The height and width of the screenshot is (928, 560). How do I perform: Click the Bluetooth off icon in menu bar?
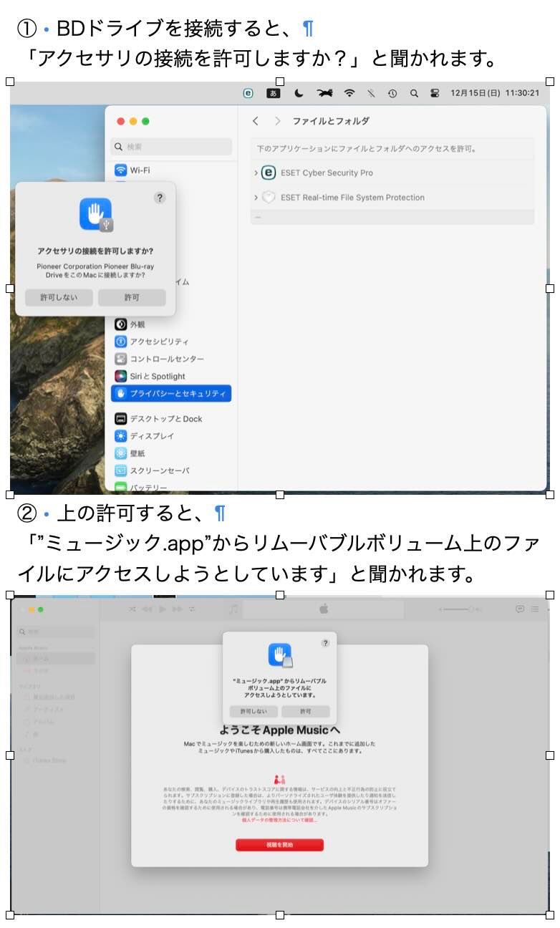pyautogui.click(x=371, y=93)
